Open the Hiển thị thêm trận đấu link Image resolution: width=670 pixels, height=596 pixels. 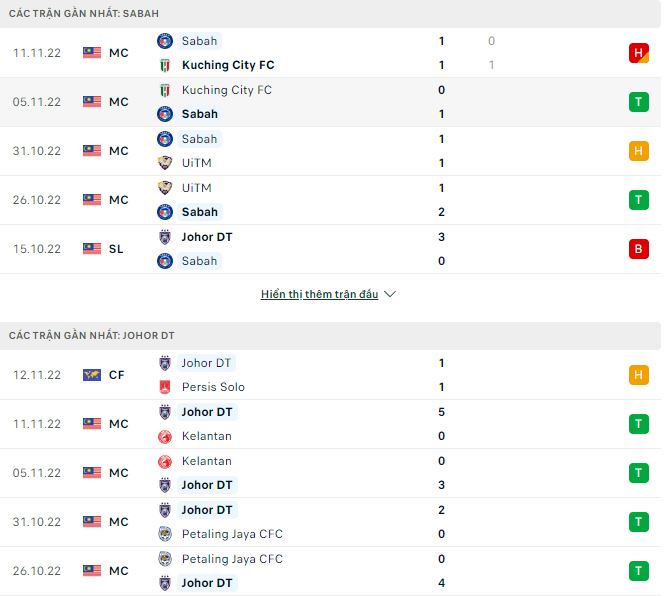319,295
